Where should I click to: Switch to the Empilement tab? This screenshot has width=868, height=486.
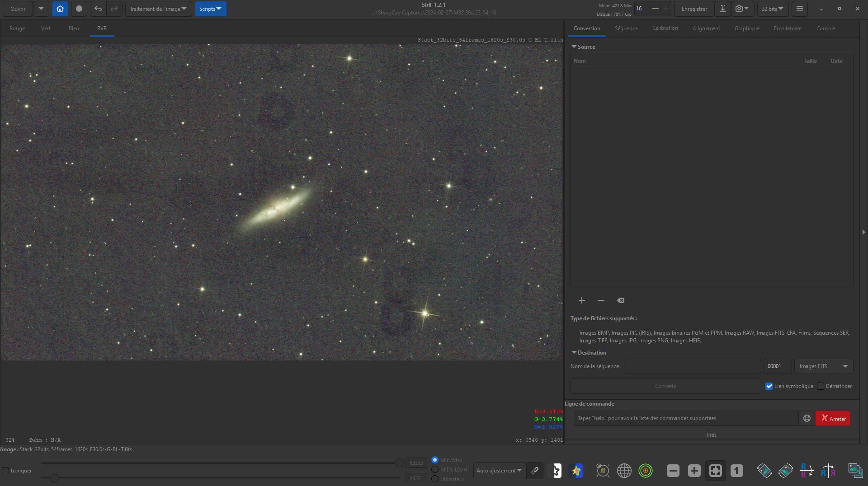coord(788,28)
